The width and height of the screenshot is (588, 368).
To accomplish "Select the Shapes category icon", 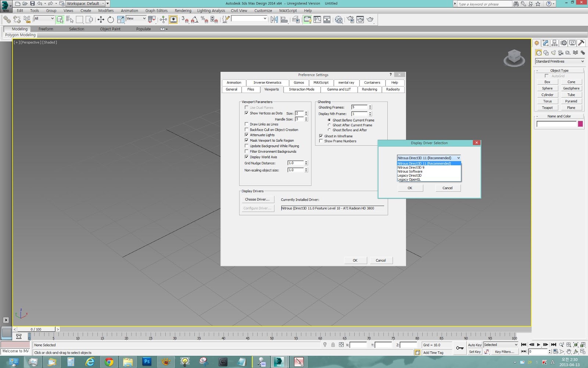I will coord(546,53).
